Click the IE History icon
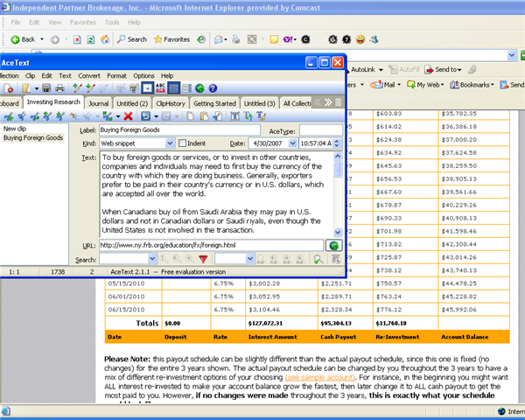Viewport: 525px width, 420px height. (201, 39)
